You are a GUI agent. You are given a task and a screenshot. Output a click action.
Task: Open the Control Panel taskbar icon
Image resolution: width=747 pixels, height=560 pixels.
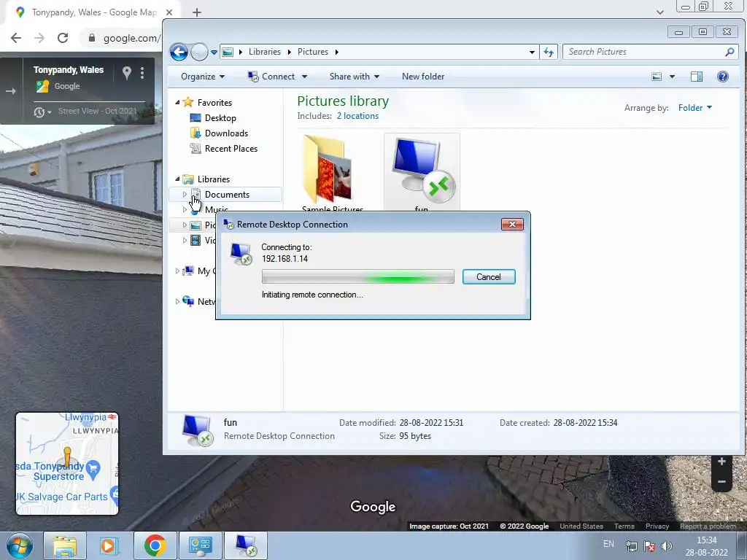(200, 545)
